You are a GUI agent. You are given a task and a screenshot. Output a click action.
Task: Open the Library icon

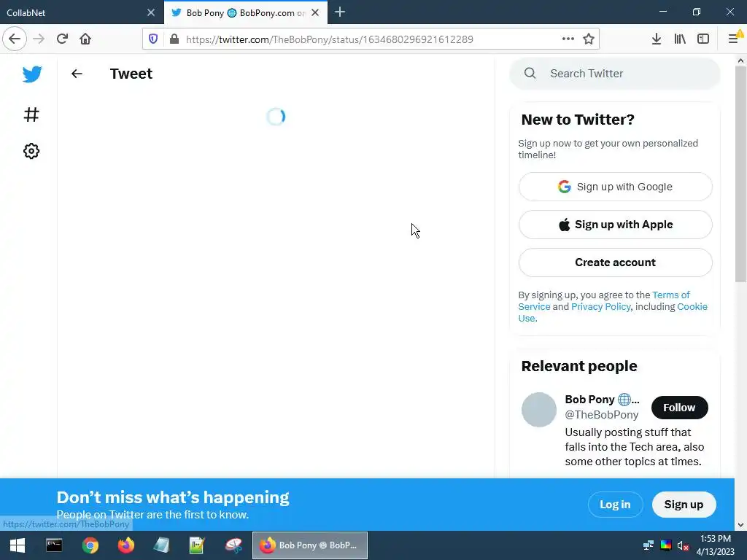tap(680, 39)
